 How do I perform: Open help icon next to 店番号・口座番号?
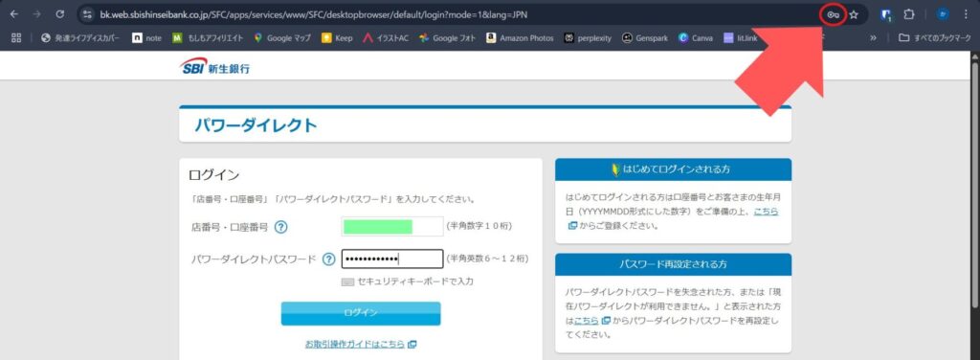[x=281, y=227]
